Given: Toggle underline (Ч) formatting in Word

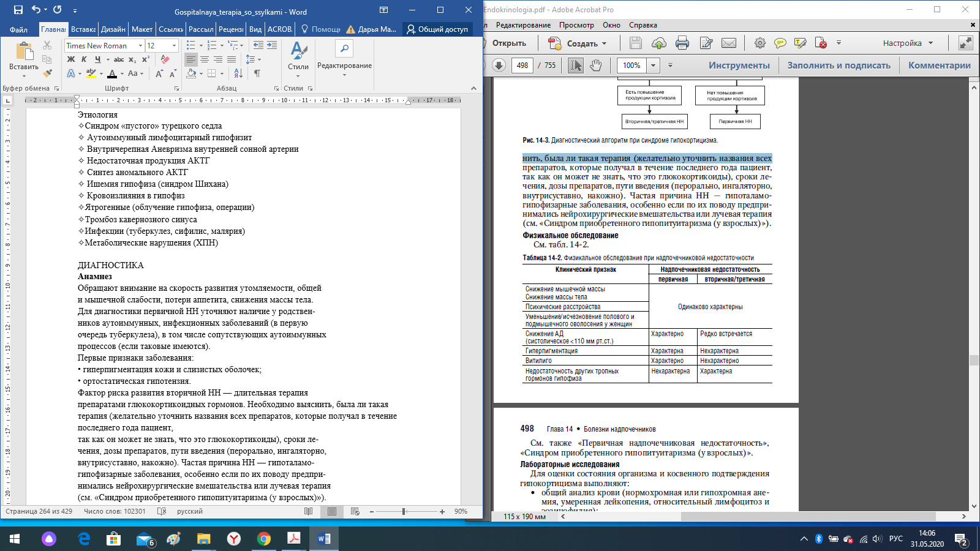Looking at the screenshot, I should pyautogui.click(x=97, y=59).
